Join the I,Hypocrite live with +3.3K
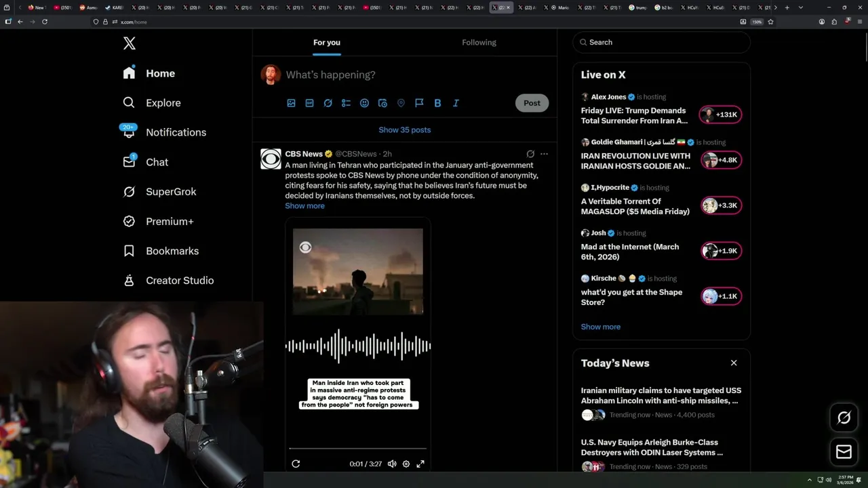The image size is (868, 488). (721, 205)
